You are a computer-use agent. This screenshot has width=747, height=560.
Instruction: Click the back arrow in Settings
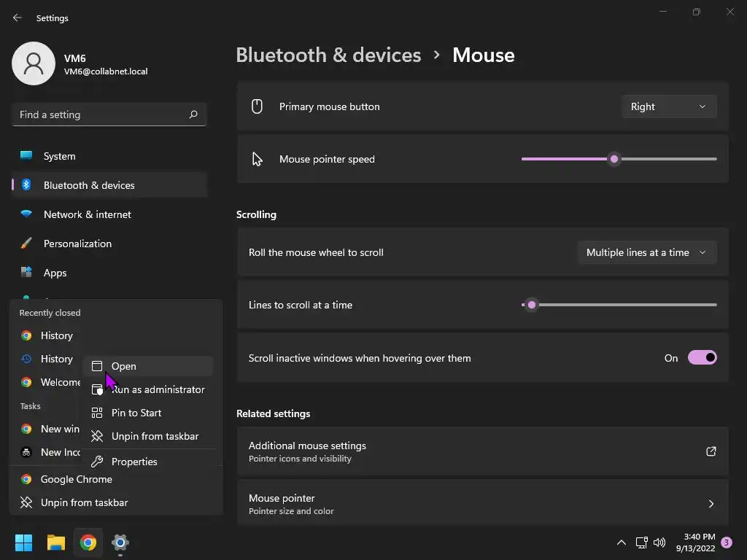coord(18,18)
